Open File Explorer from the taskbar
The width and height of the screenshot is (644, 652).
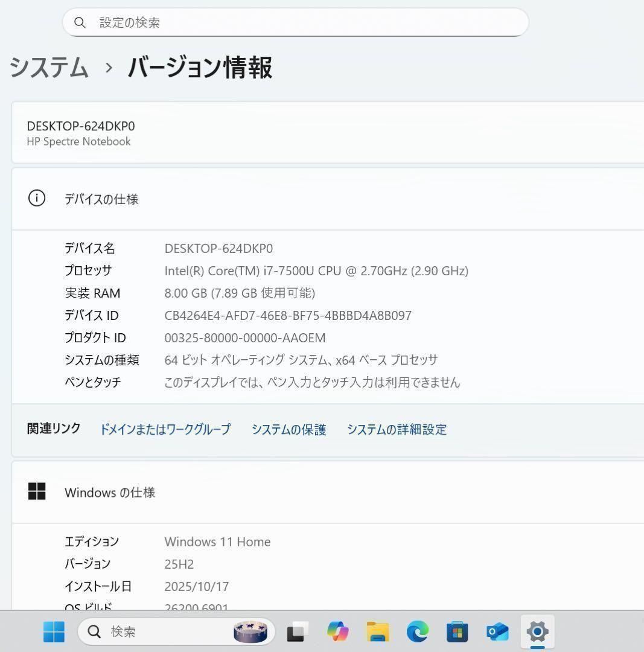377,631
